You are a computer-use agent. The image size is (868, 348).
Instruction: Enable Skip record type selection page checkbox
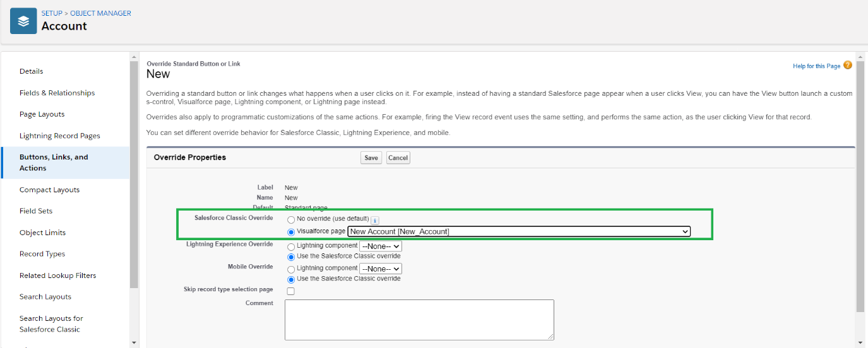point(291,291)
